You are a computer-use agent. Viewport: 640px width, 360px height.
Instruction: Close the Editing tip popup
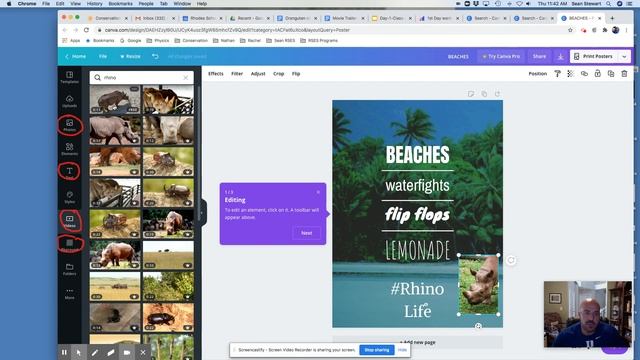click(318, 191)
